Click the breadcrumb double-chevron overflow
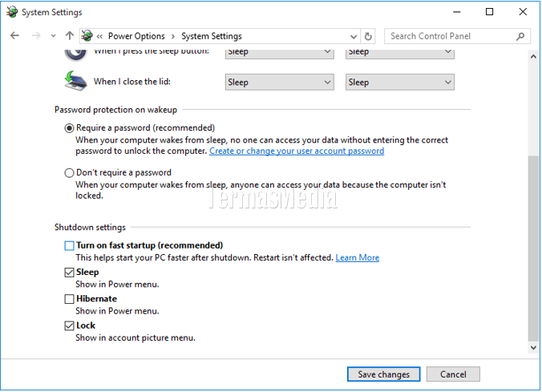Viewport: 542px width, 392px height. pos(99,36)
